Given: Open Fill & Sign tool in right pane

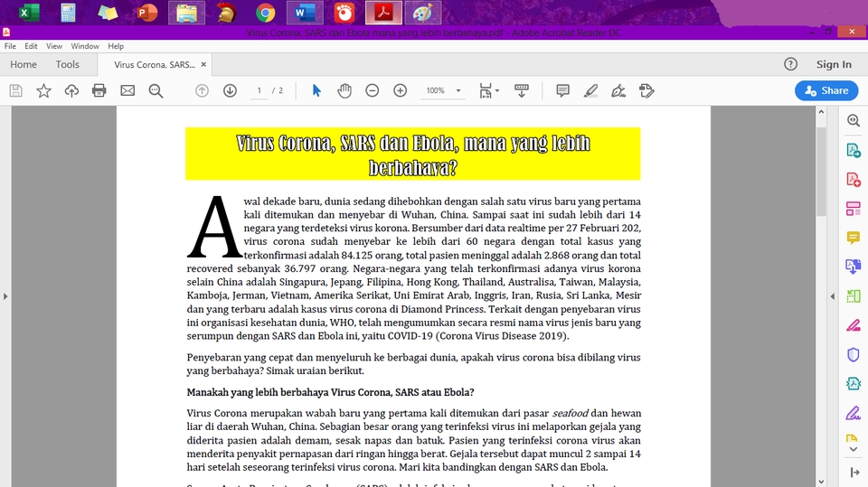Looking at the screenshot, I should 853,413.
